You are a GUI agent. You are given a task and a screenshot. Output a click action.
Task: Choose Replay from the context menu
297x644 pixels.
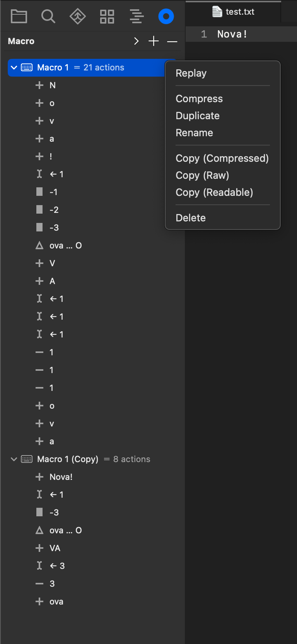[191, 73]
